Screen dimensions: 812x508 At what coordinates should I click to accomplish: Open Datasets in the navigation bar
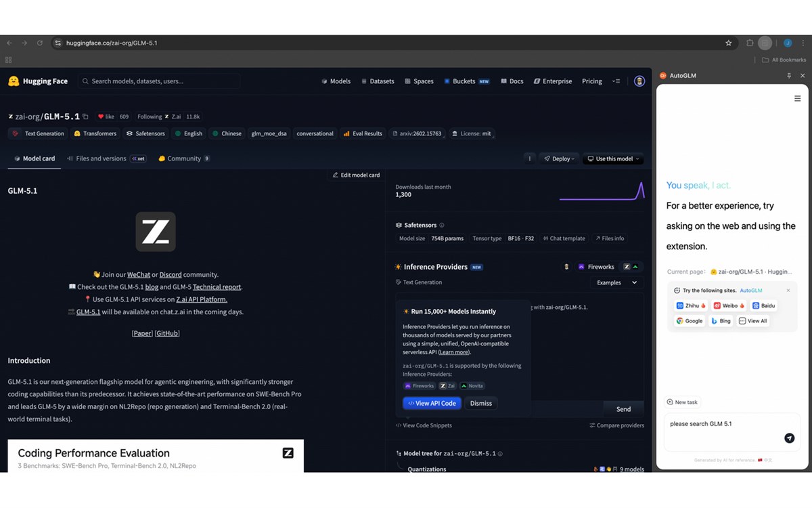coord(378,81)
